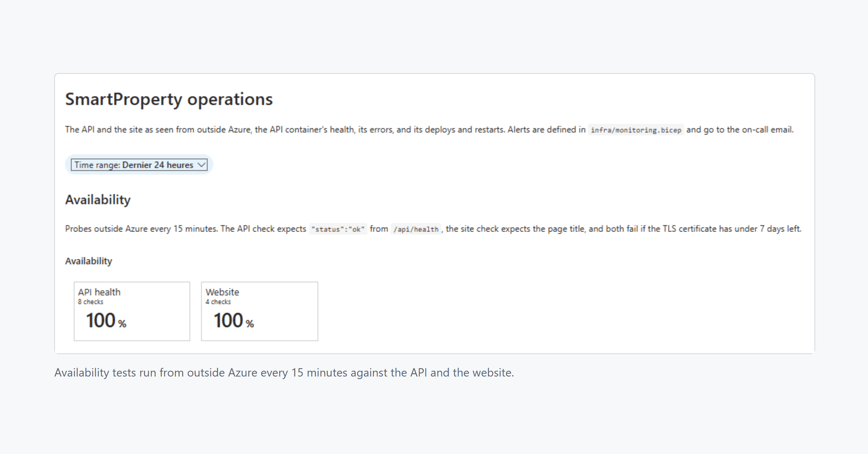868x454 pixels.
Task: Click the '4 checks' label
Action: pyautogui.click(x=218, y=302)
